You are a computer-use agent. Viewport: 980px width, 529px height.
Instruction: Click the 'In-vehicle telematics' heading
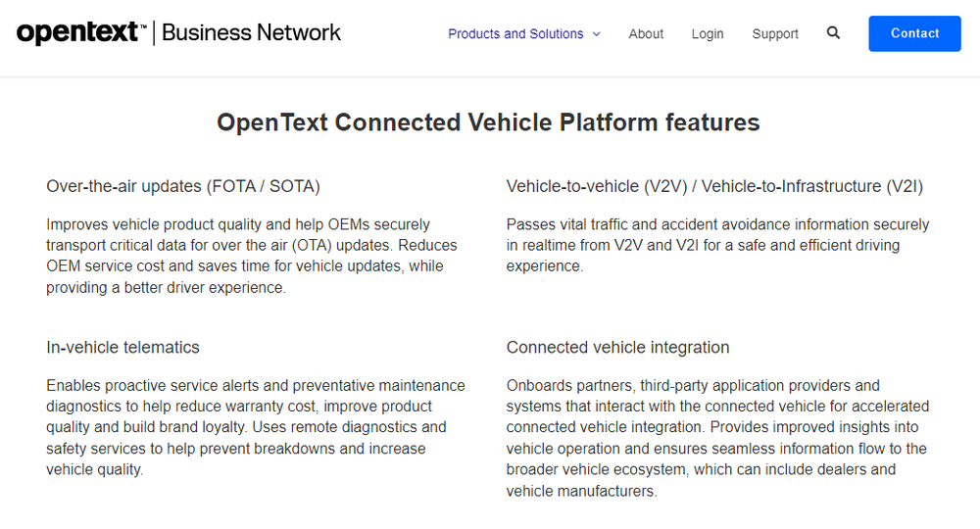(123, 347)
